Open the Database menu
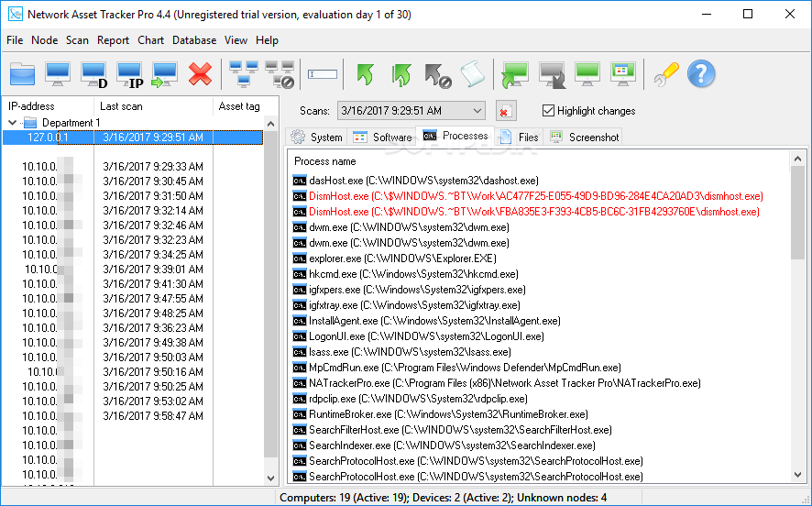 (194, 40)
